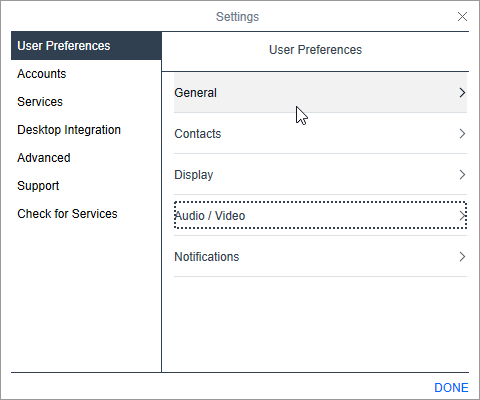Open the Desktop Integration section
This screenshot has width=480, height=400.
click(69, 130)
